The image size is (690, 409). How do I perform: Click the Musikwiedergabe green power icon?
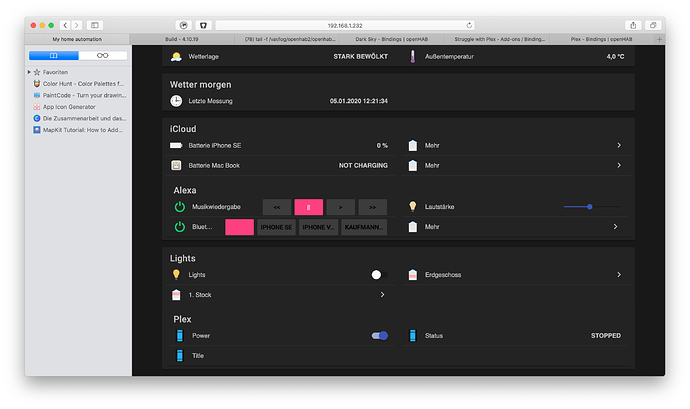click(180, 207)
